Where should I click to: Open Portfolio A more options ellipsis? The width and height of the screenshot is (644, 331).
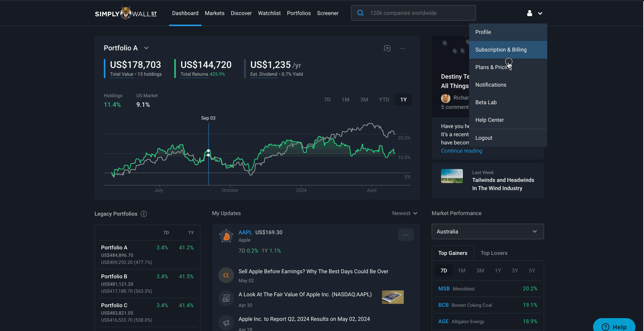(403, 48)
